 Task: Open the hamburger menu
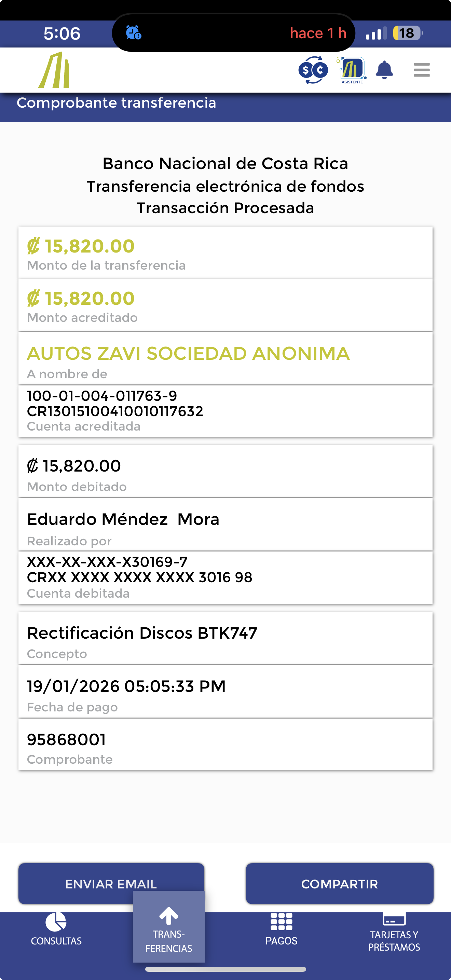click(421, 70)
